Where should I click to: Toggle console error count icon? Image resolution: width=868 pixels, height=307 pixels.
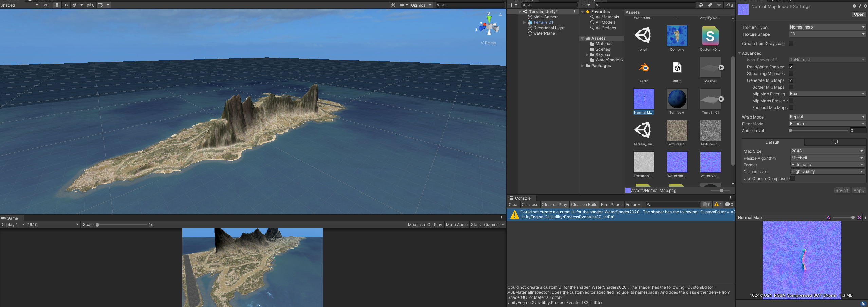point(729,205)
